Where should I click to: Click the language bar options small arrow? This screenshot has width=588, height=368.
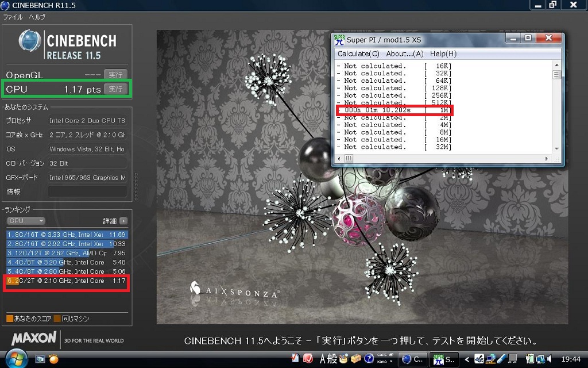(391, 361)
